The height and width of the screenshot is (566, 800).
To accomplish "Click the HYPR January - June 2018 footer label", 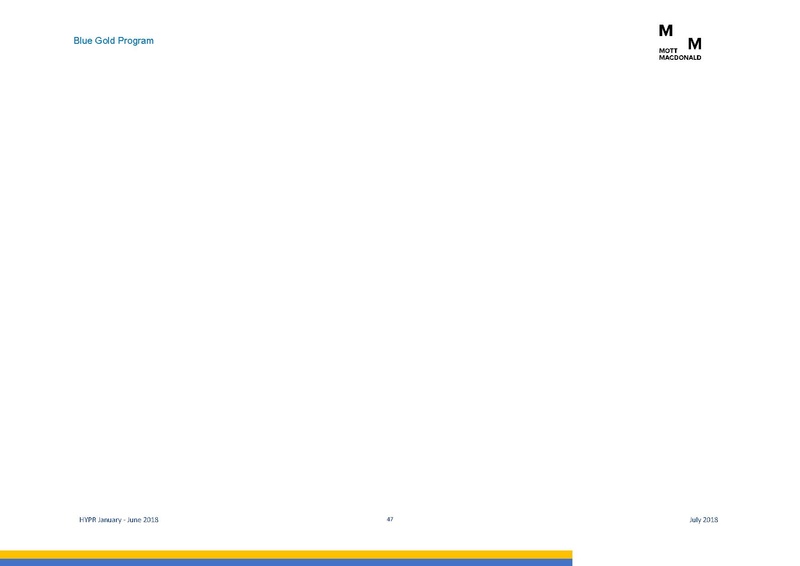I will (119, 520).
